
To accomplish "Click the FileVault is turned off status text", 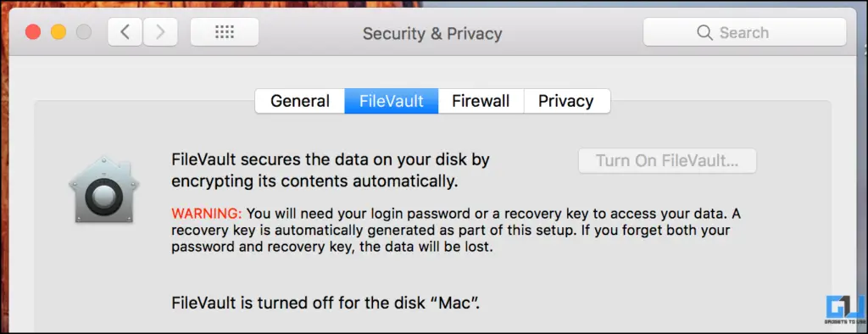I will pos(325,303).
